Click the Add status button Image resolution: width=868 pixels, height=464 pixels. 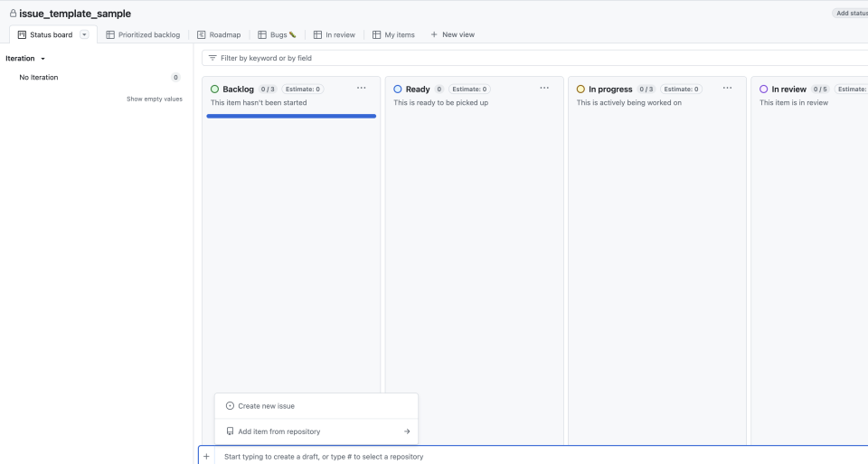850,14
